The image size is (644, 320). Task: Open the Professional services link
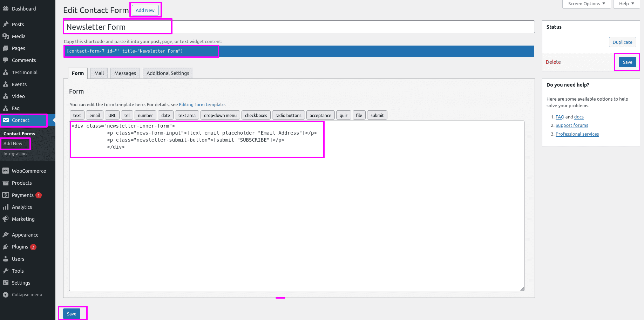(x=577, y=134)
